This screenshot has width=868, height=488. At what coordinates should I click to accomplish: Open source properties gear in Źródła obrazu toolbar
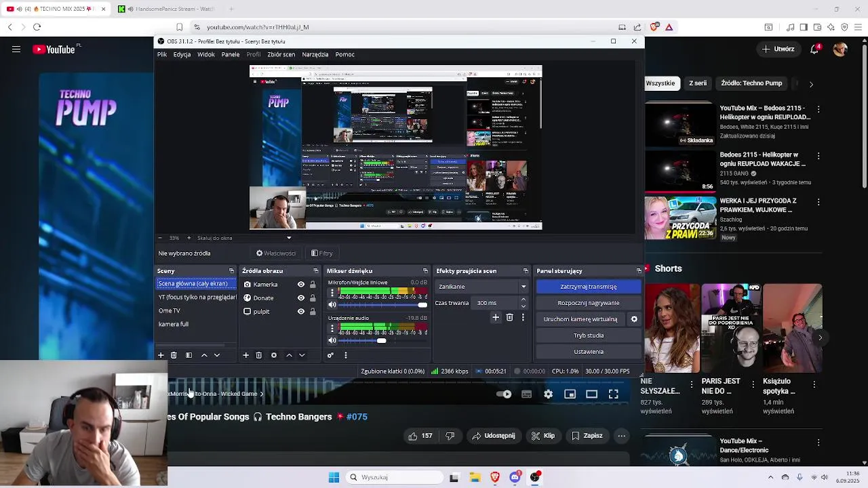point(274,355)
